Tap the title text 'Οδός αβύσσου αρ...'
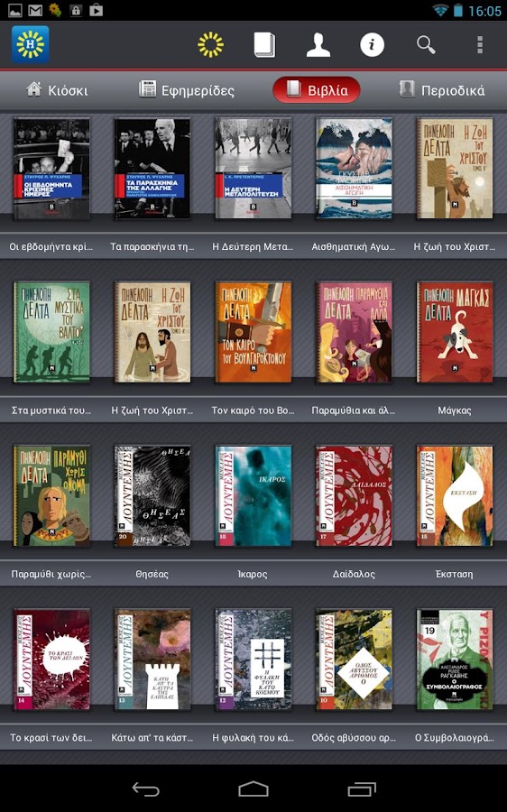Viewport: 507px width, 812px height. point(354,738)
